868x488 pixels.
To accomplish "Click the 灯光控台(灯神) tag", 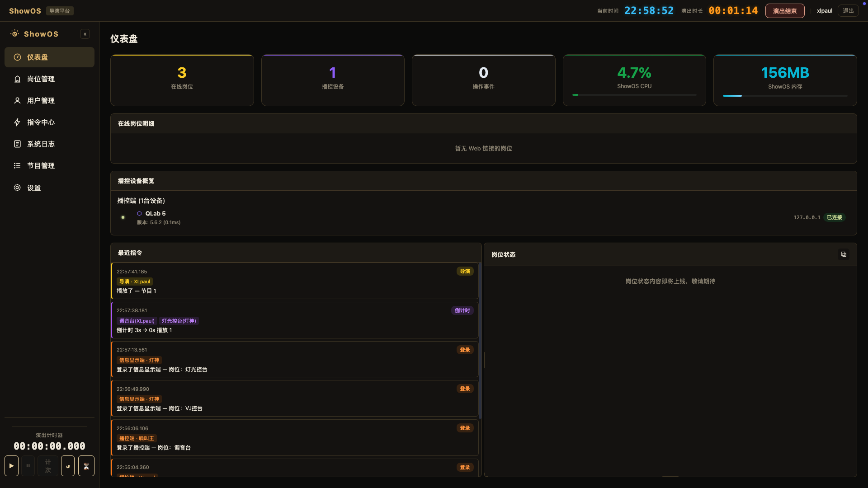I will coord(179,321).
